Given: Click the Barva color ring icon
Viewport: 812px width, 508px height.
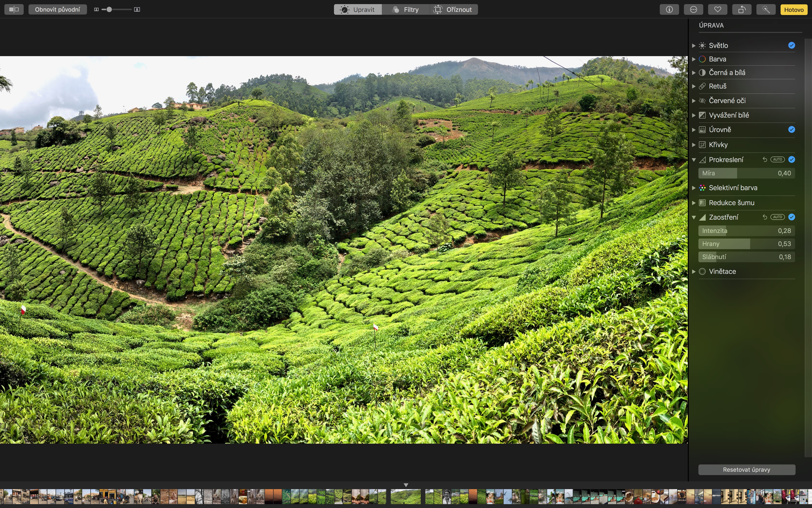Looking at the screenshot, I should tap(702, 59).
